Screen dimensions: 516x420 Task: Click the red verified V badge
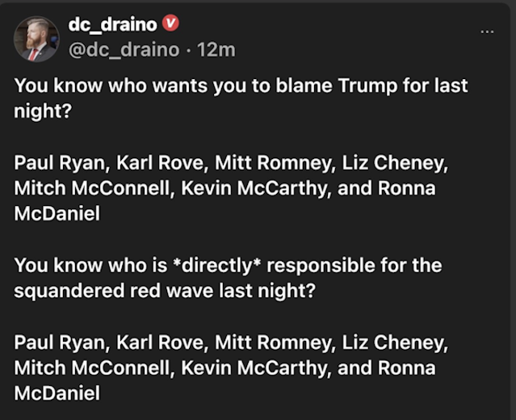170,23
